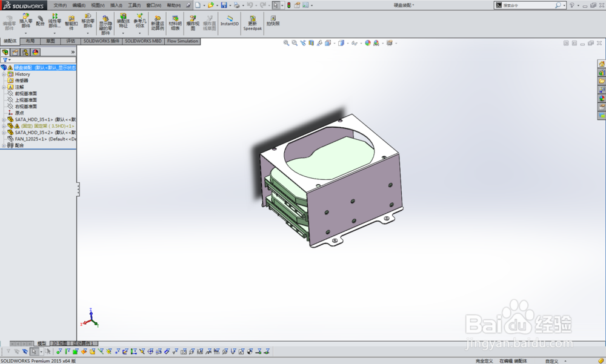Expand left panel tabs with double chevron

tap(73, 52)
